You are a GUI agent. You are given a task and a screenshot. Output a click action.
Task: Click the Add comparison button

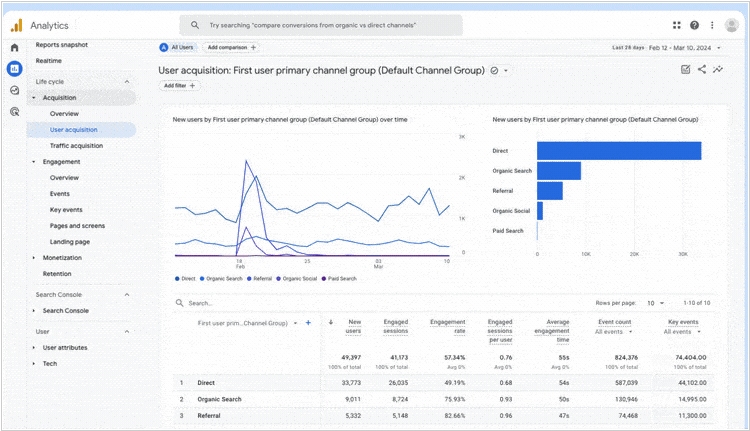(231, 47)
